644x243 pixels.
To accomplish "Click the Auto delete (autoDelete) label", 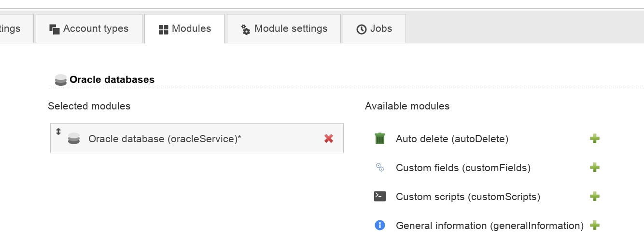I will (452, 139).
